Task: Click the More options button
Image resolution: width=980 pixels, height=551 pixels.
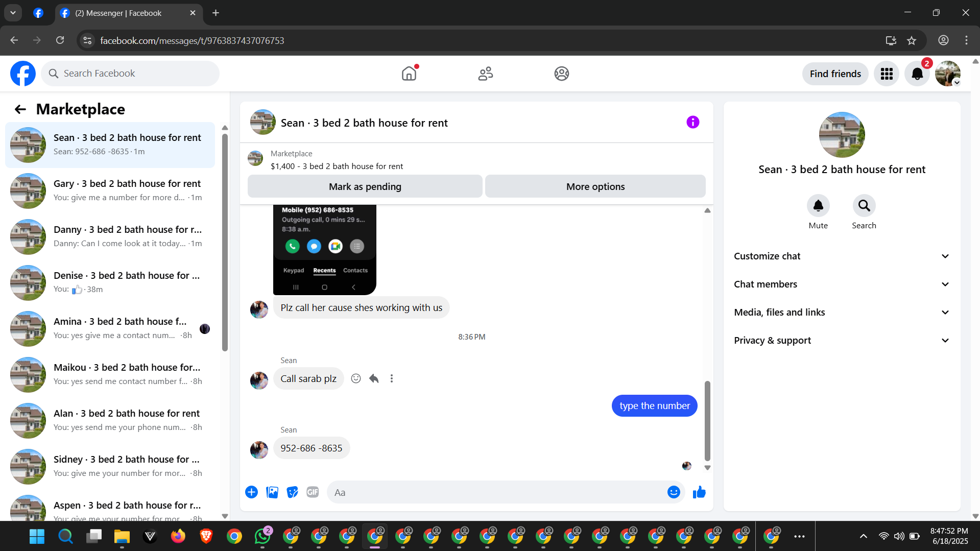Action: [x=595, y=186]
